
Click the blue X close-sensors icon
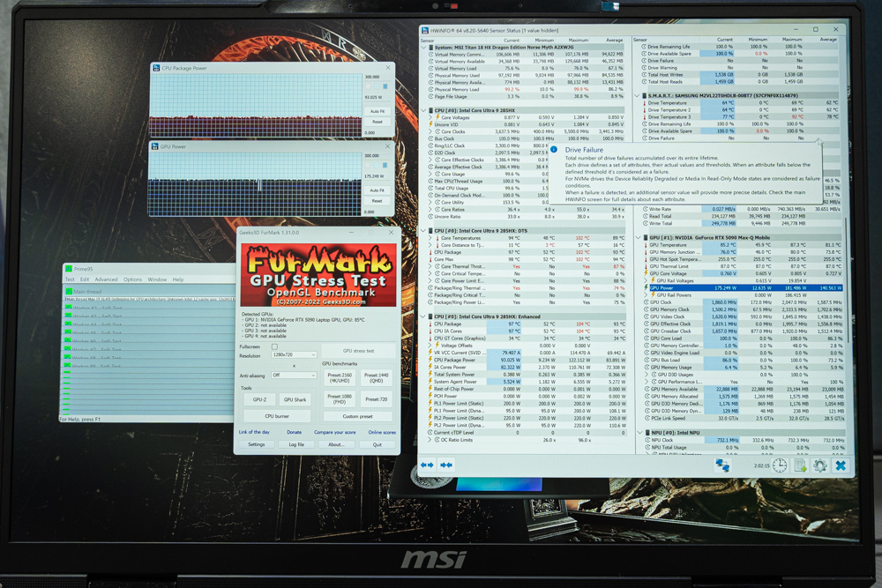841,465
